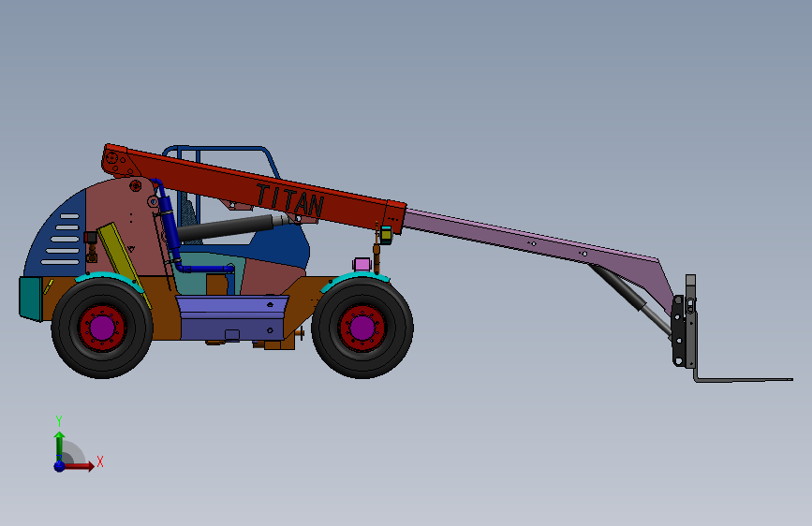Viewport: 812px width, 526px height.
Task: Select the black fork carriage plate
Action: [677, 331]
